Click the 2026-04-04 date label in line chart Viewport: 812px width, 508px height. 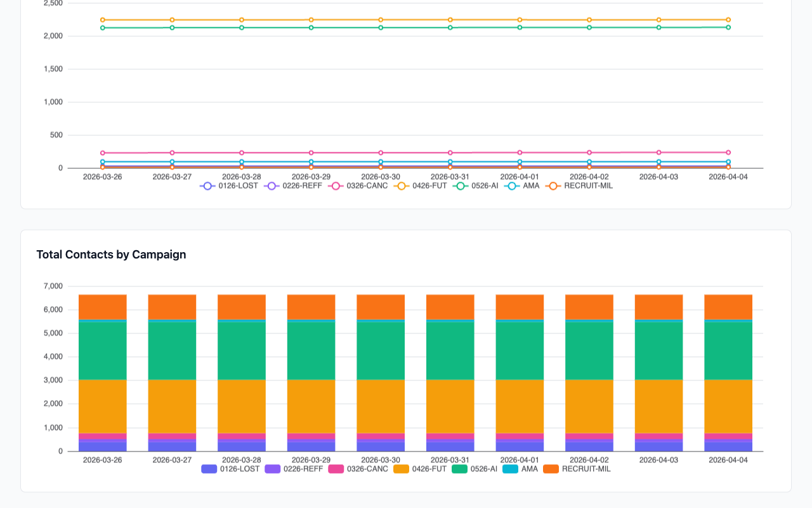728,177
